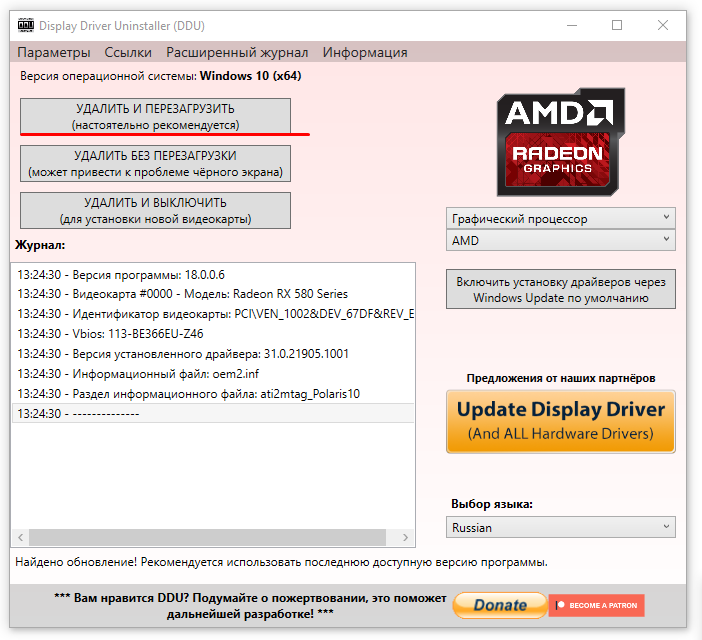The width and height of the screenshot is (702, 640).
Task: Click the DDU app icon in title bar
Action: 26,25
